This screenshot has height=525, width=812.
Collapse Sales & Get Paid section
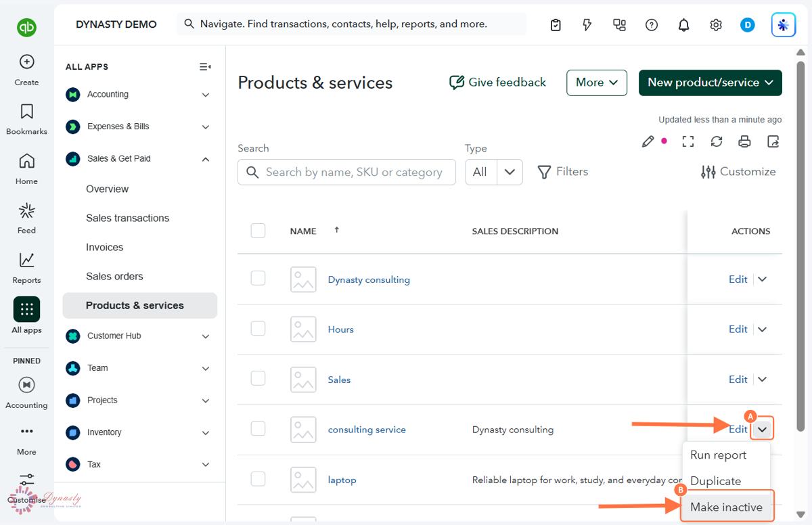206,159
